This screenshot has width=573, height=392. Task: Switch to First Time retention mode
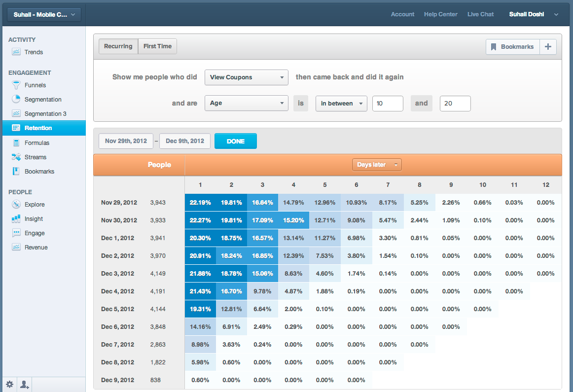click(x=157, y=46)
